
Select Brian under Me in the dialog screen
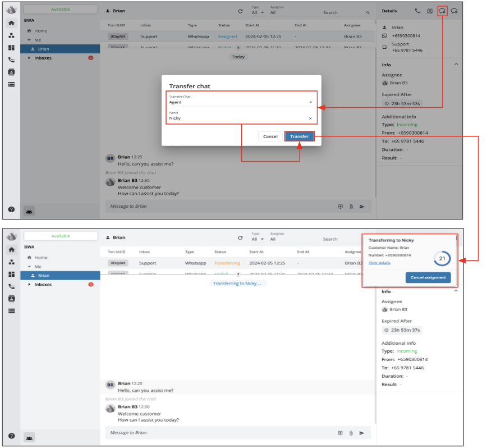click(x=60, y=49)
